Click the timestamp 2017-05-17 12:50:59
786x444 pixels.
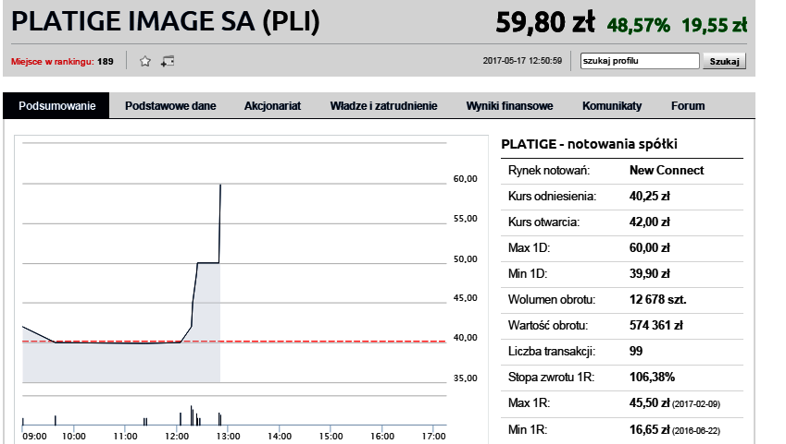[x=522, y=61]
